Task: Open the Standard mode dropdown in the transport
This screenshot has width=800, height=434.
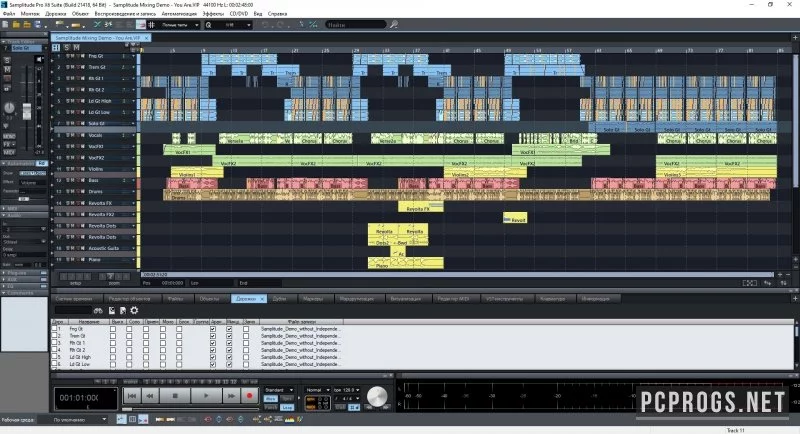Action: pos(279,390)
